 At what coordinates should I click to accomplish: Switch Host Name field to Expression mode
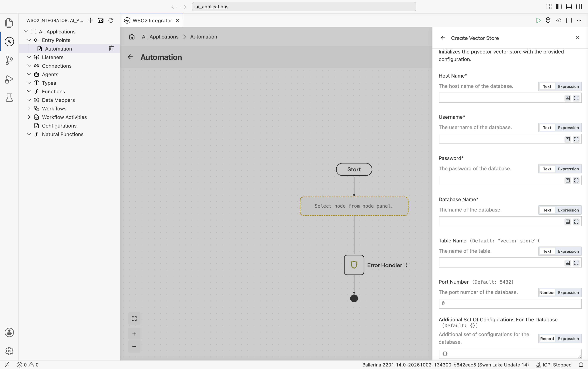click(568, 86)
